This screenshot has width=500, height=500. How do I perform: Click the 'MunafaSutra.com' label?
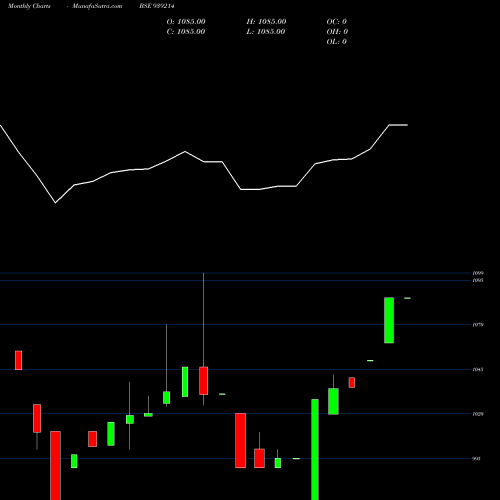pyautogui.click(x=97, y=6)
